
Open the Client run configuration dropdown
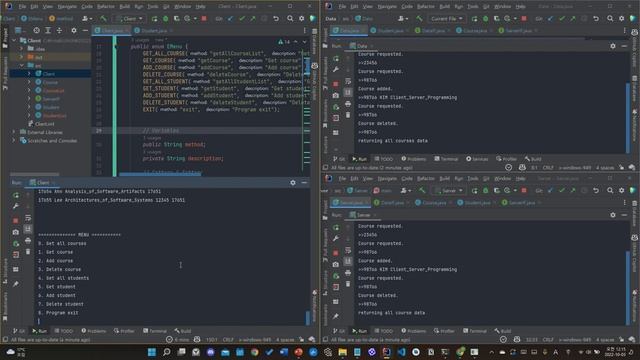click(x=130, y=18)
